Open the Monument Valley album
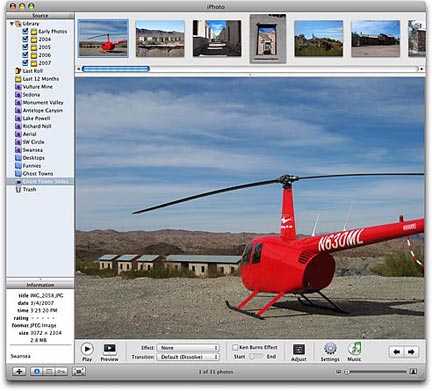Viewport: 432px width, 391px height. click(x=43, y=103)
